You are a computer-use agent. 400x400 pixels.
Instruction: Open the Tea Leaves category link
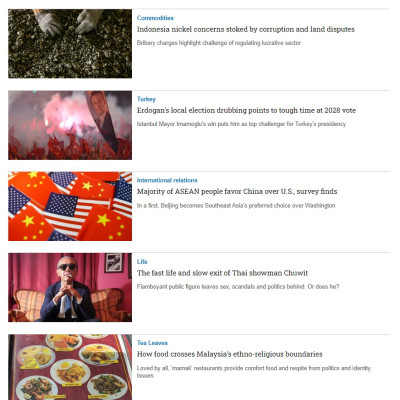pyautogui.click(x=152, y=343)
